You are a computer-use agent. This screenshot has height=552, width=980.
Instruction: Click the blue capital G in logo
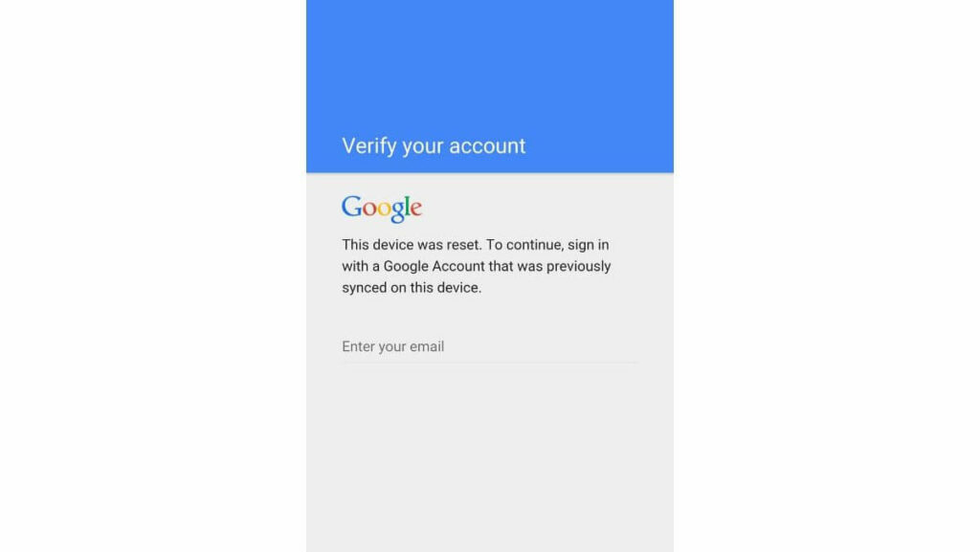click(x=352, y=206)
